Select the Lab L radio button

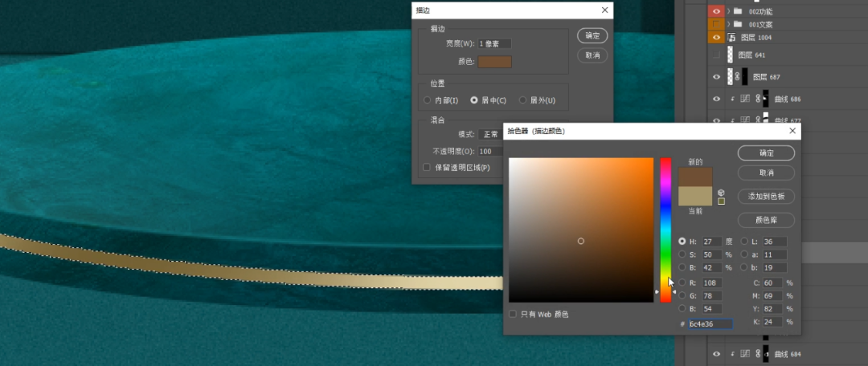click(744, 242)
